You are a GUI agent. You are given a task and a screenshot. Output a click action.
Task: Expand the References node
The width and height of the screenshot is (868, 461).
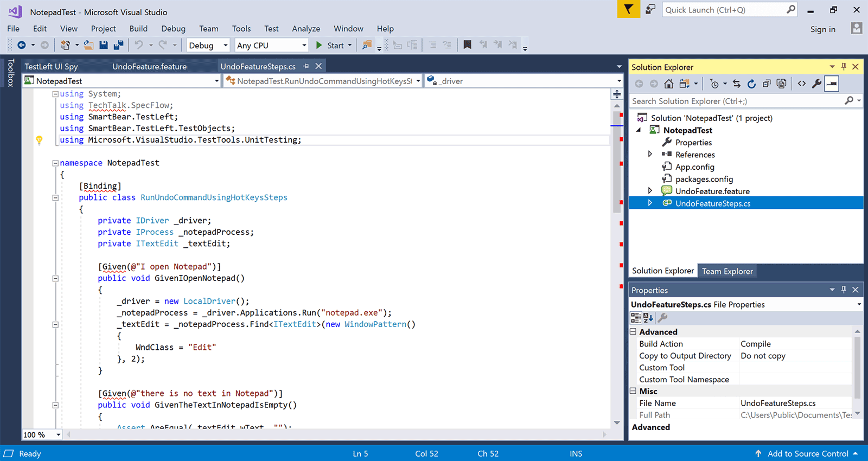coord(650,155)
